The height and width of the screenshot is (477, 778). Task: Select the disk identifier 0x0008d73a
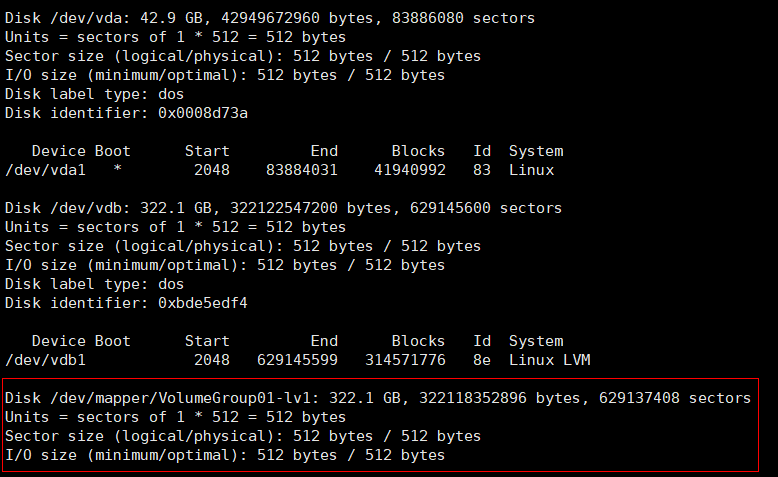[203, 113]
